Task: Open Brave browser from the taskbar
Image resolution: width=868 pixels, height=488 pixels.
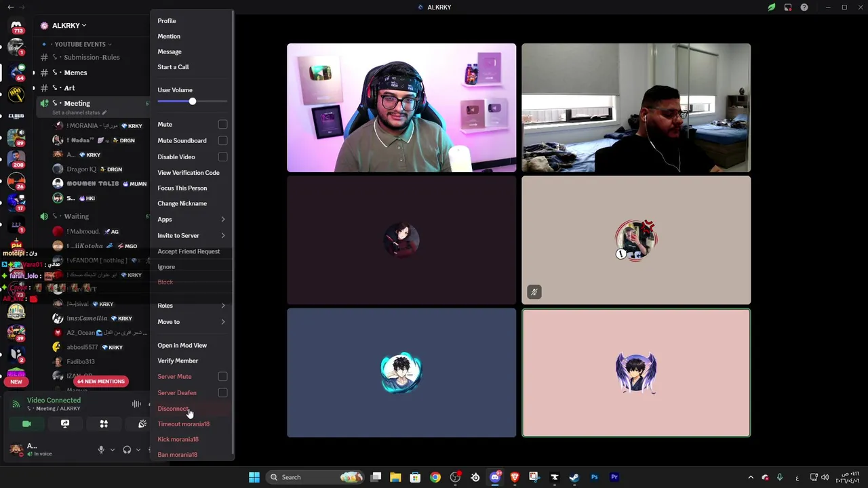Action: pyautogui.click(x=515, y=477)
